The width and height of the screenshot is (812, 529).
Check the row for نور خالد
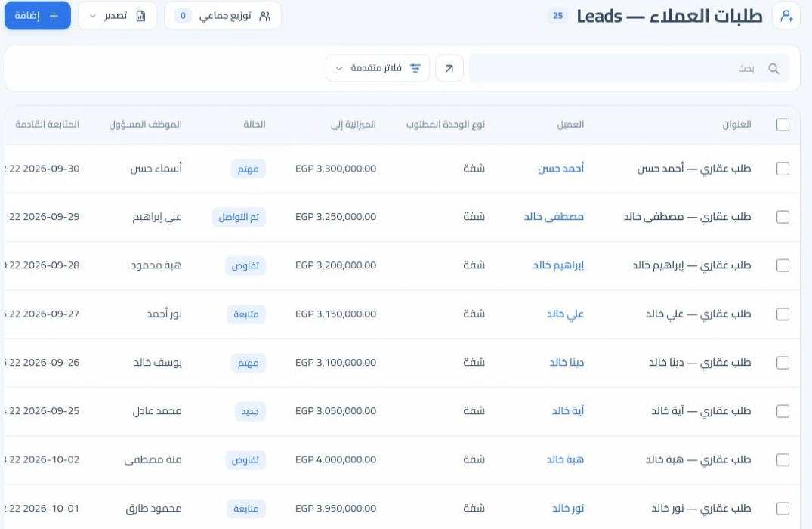click(x=783, y=509)
